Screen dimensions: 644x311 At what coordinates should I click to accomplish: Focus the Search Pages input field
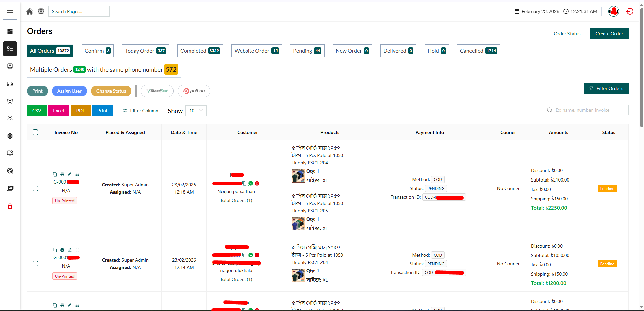click(x=79, y=11)
